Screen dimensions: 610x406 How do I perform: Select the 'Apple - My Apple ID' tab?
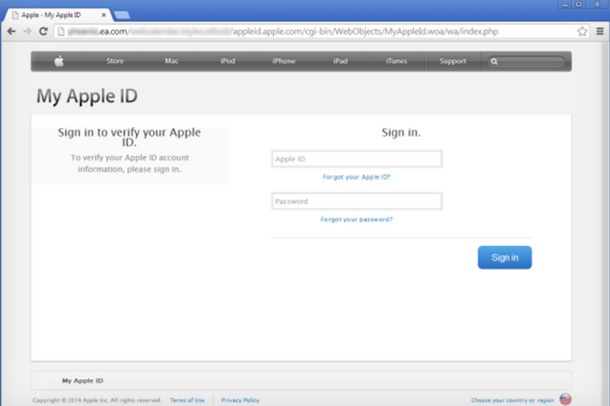55,15
